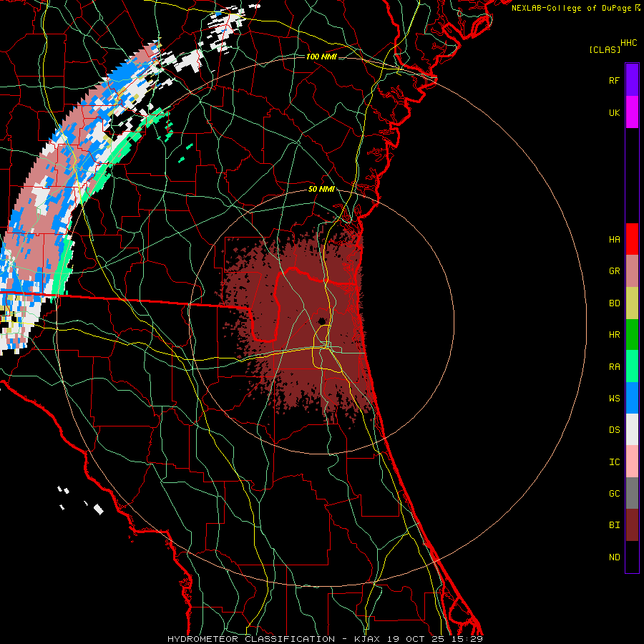Screen dimensions: 644x644
Task: Click the WS blue legend swatch
Action: pos(632,398)
